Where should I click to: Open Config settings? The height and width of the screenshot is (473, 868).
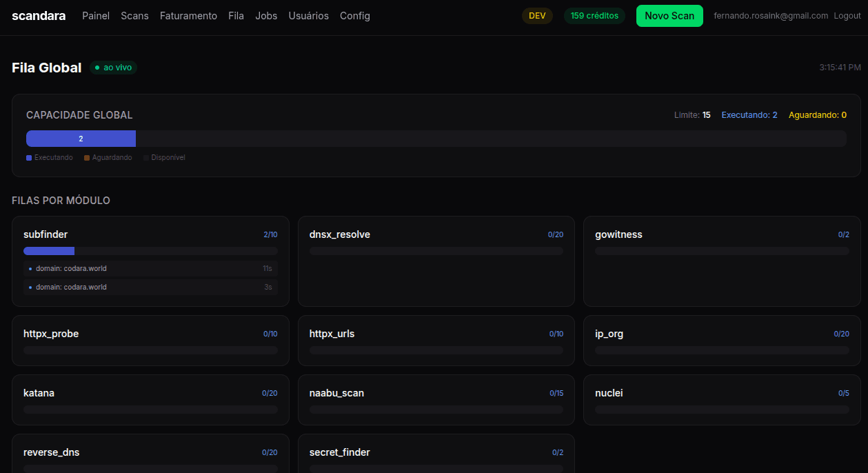(x=354, y=16)
